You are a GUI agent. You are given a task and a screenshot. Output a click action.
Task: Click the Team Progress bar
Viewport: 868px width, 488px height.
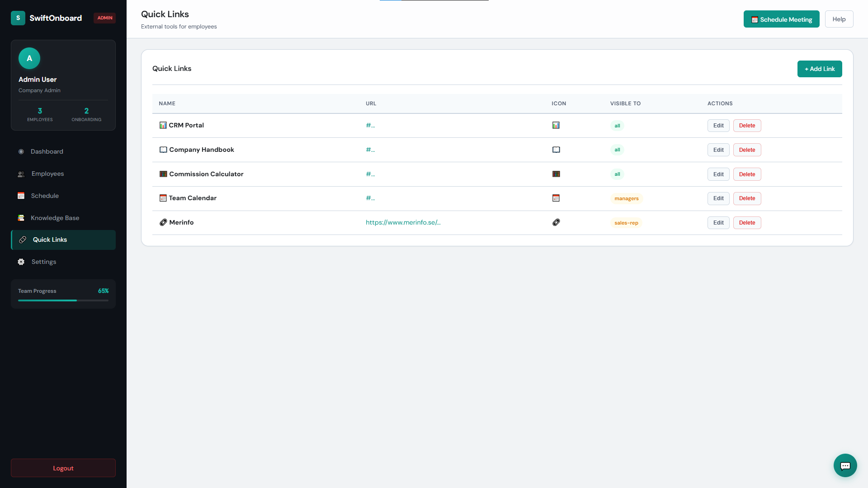[63, 300]
